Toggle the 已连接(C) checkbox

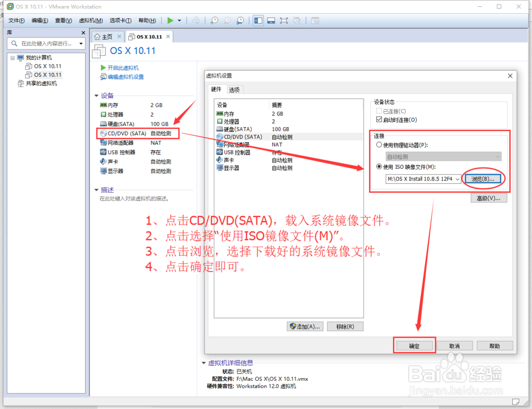tap(379, 111)
